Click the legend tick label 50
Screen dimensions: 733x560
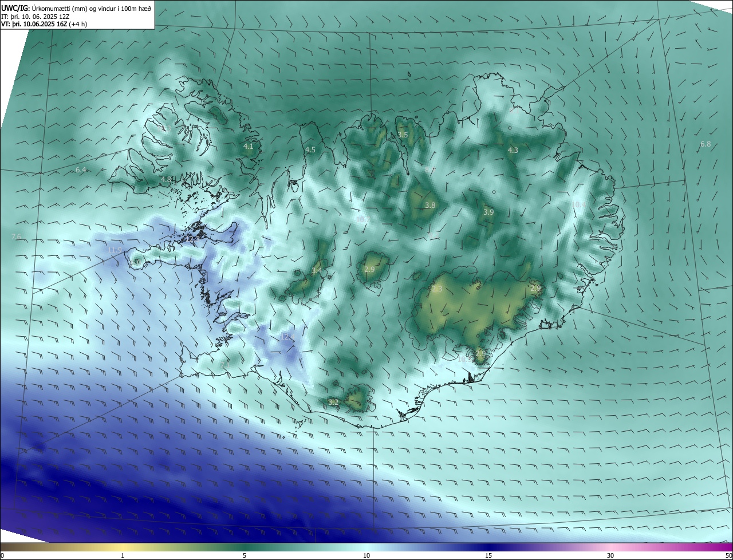(728, 555)
